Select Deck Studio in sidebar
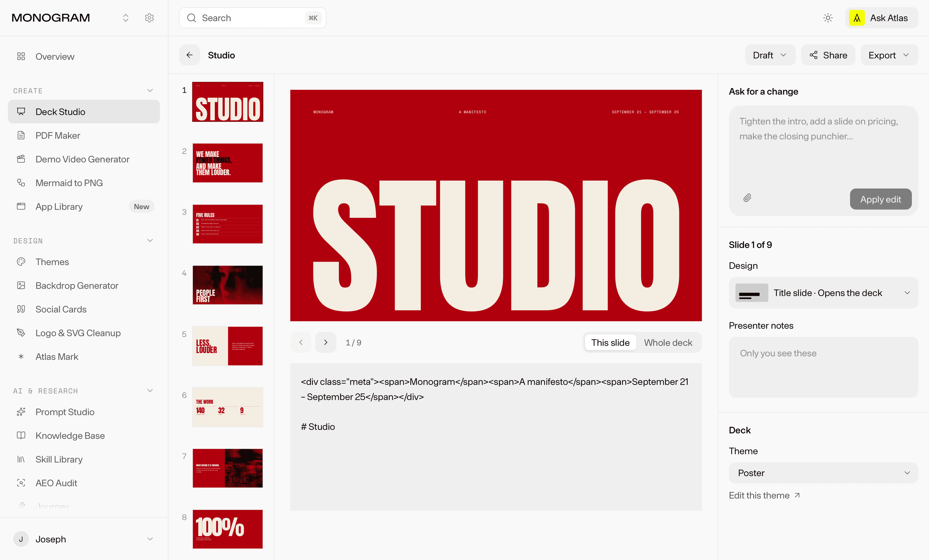Screen dimensions: 929x560 [x=84, y=112]
